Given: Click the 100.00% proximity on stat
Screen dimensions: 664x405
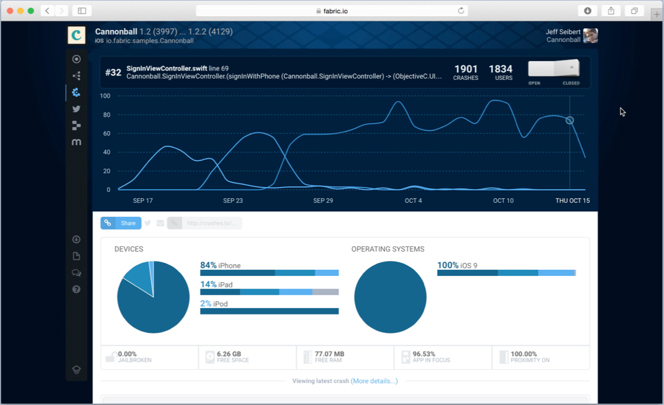Looking at the screenshot, I should click(x=541, y=357).
